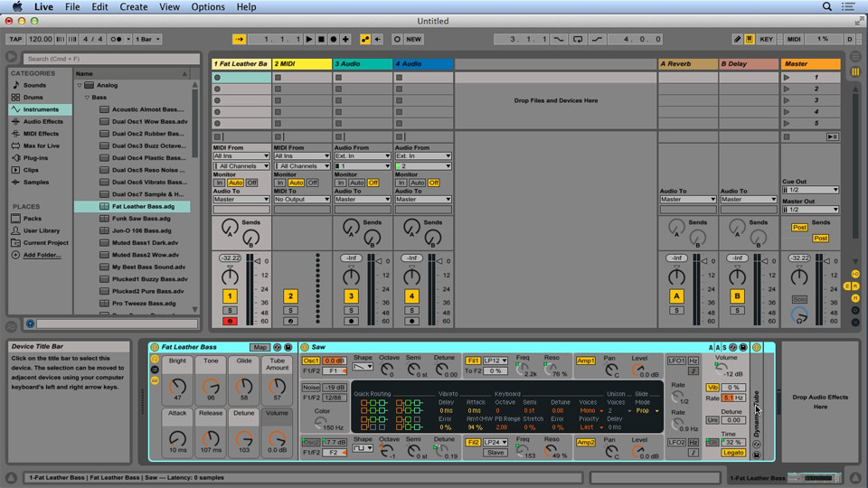Collapse the Bass folder in browser
Image resolution: width=868 pixels, height=488 pixels.
[87, 98]
